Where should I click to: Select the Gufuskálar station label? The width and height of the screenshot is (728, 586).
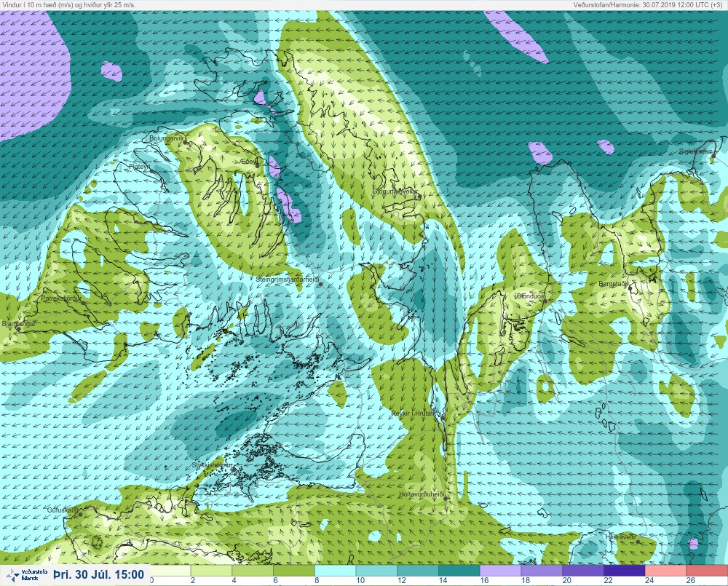click(63, 510)
